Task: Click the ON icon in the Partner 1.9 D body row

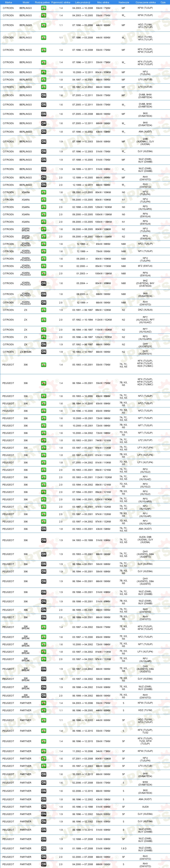Action: (43, 848)
